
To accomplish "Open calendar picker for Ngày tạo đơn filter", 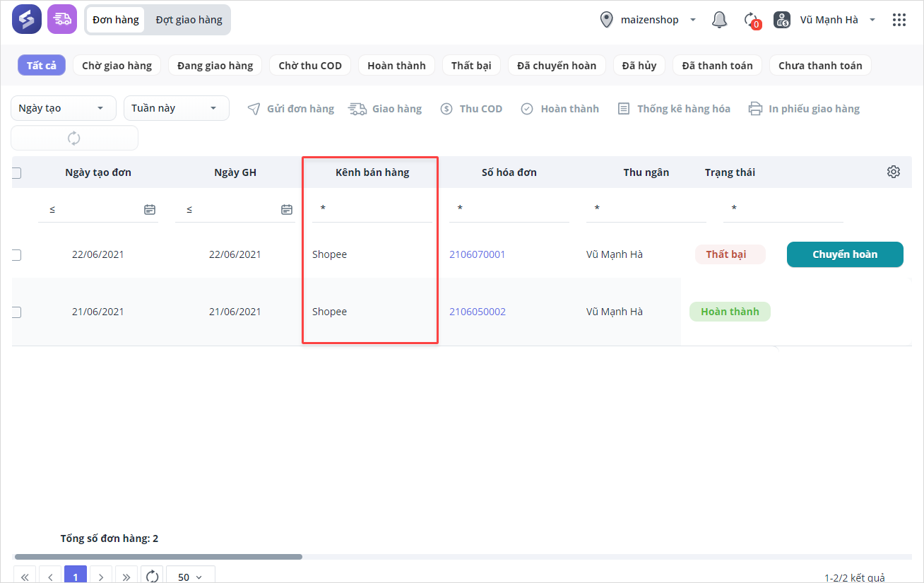I will [x=150, y=209].
